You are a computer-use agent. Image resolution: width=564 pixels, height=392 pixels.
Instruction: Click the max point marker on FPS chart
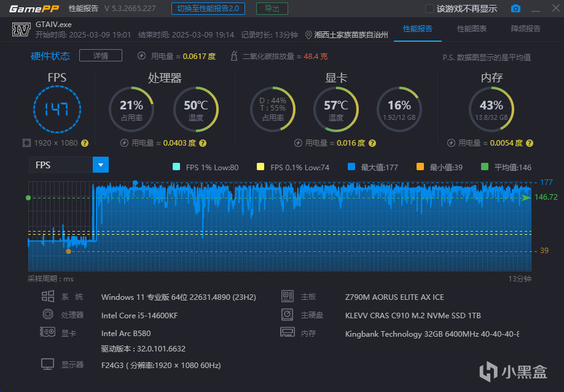[x=135, y=182]
